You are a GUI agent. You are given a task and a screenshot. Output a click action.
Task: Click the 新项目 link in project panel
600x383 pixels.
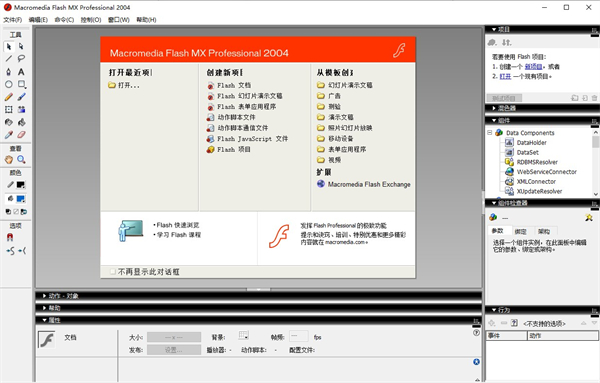click(533, 67)
